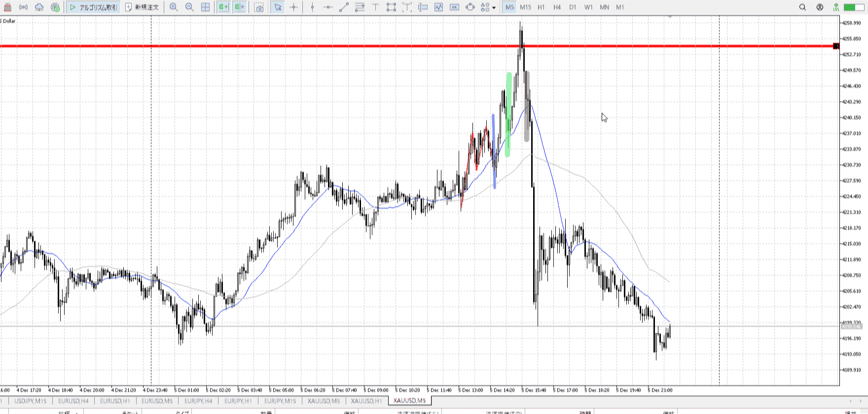Add a text label tool
Viewport: 868px width, 414px height.
click(x=375, y=7)
